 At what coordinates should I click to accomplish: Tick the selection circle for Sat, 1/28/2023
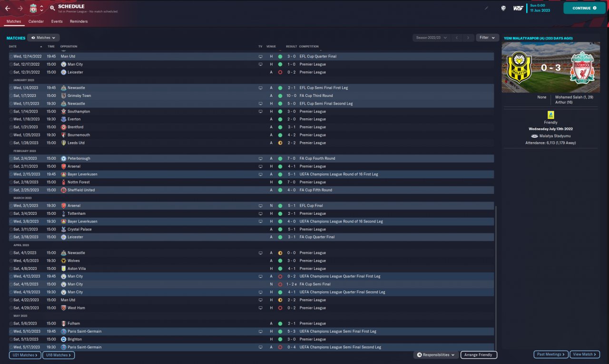11,143
